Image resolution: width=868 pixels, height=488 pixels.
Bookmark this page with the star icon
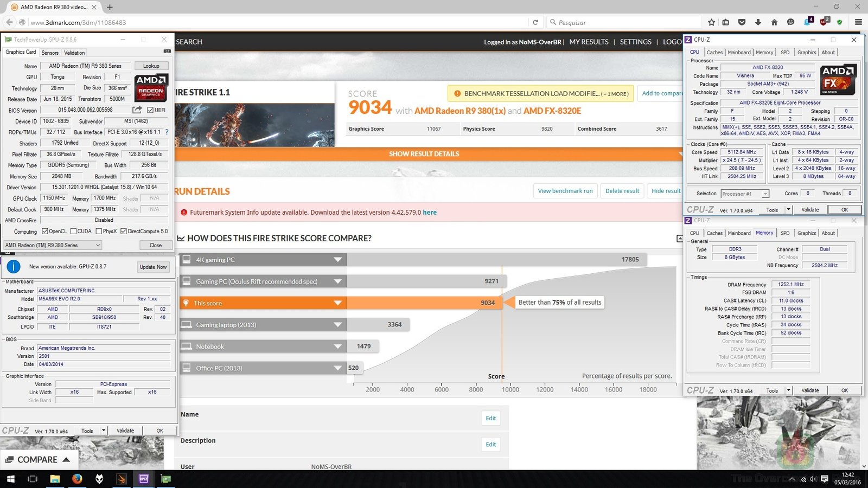(x=712, y=22)
